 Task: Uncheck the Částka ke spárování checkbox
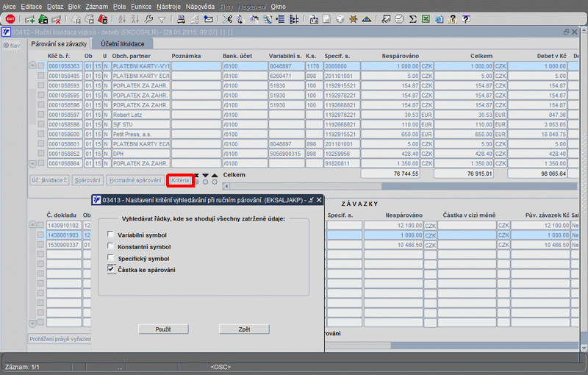click(x=111, y=269)
